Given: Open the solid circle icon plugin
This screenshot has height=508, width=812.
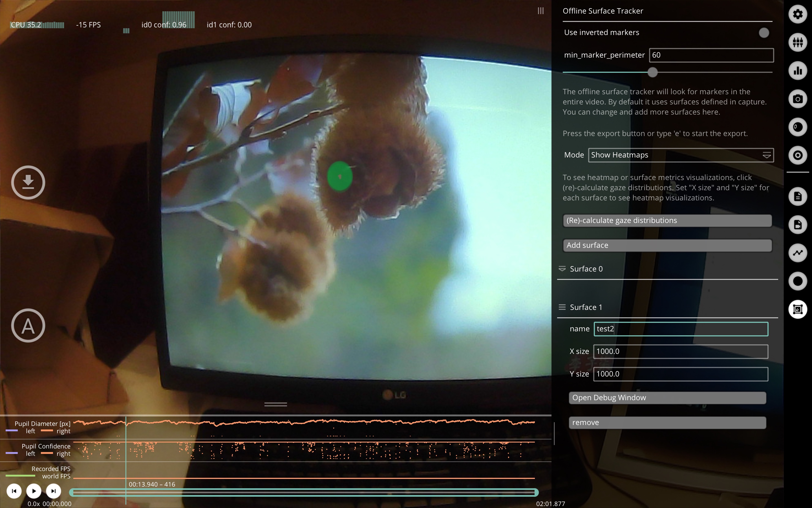Looking at the screenshot, I should pyautogui.click(x=798, y=281).
